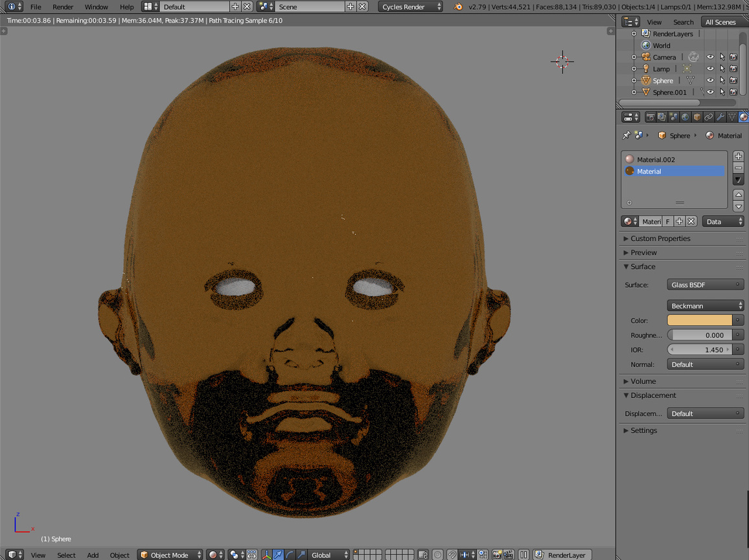Open the Constraints chain-link tab
Image resolution: width=749 pixels, height=560 pixels.
pos(708,117)
